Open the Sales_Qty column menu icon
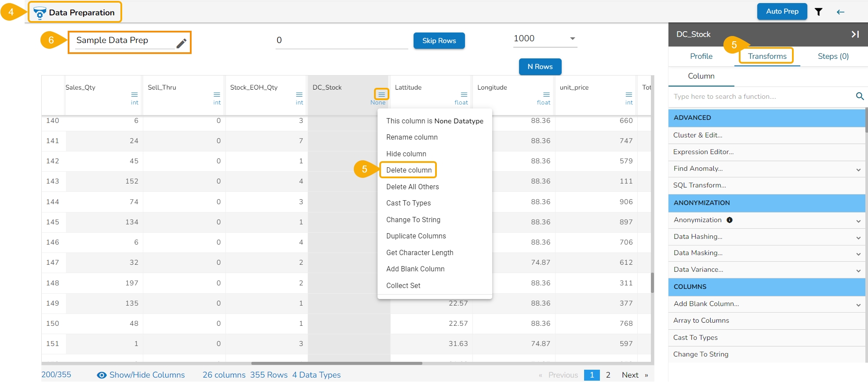 coord(134,94)
